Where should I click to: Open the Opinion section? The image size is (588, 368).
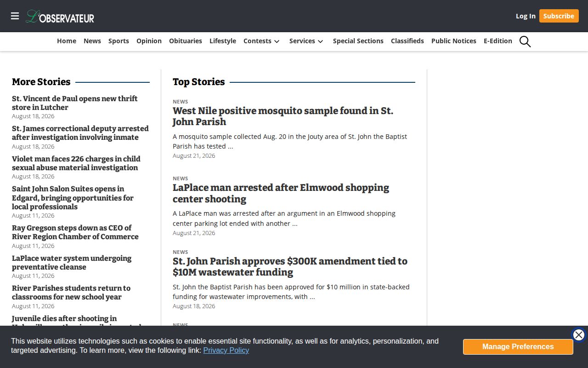point(149,41)
